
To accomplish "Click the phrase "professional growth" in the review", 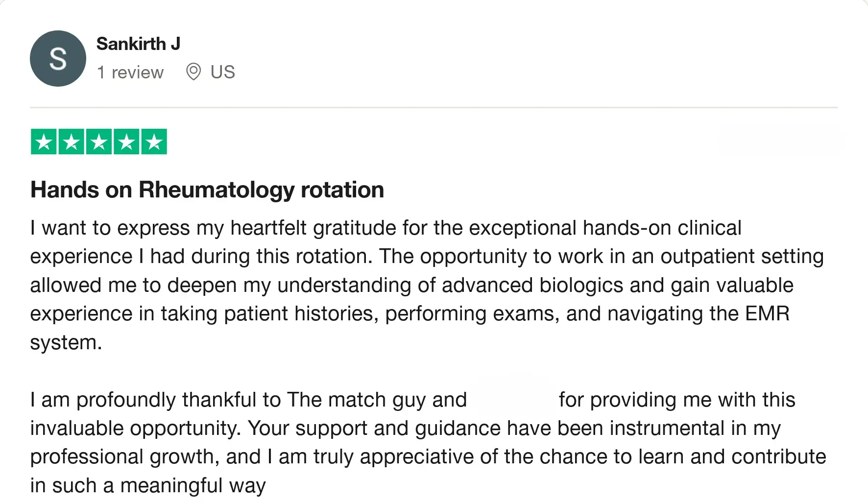I will click(x=121, y=457).
